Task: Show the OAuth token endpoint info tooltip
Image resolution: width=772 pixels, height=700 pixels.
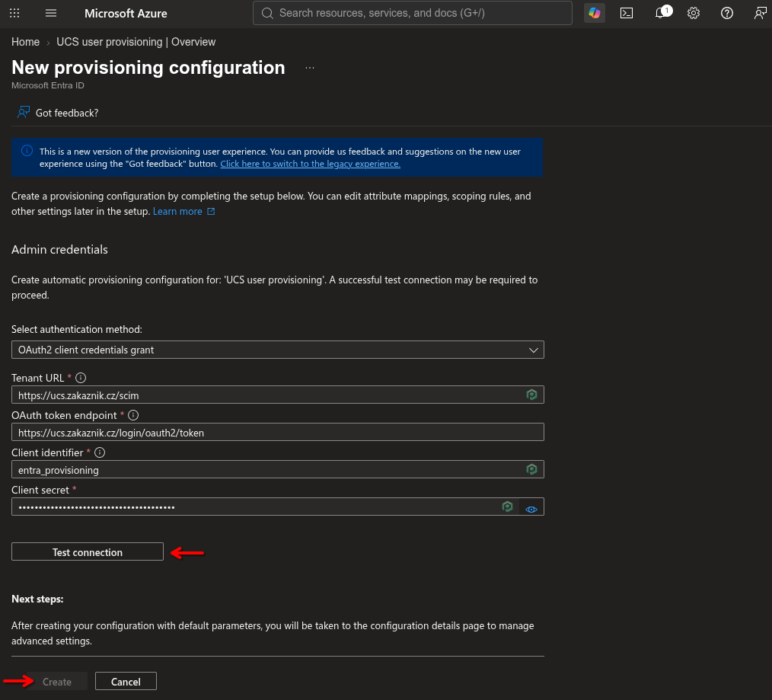Action: [x=133, y=415]
